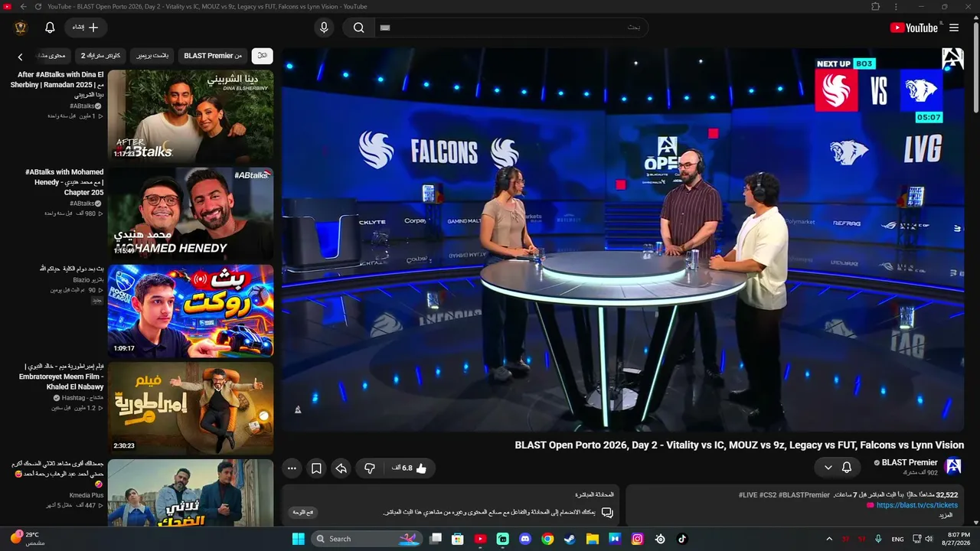Image resolution: width=980 pixels, height=551 pixels.
Task: Open the Rocket League stream thumbnail
Action: tap(191, 310)
